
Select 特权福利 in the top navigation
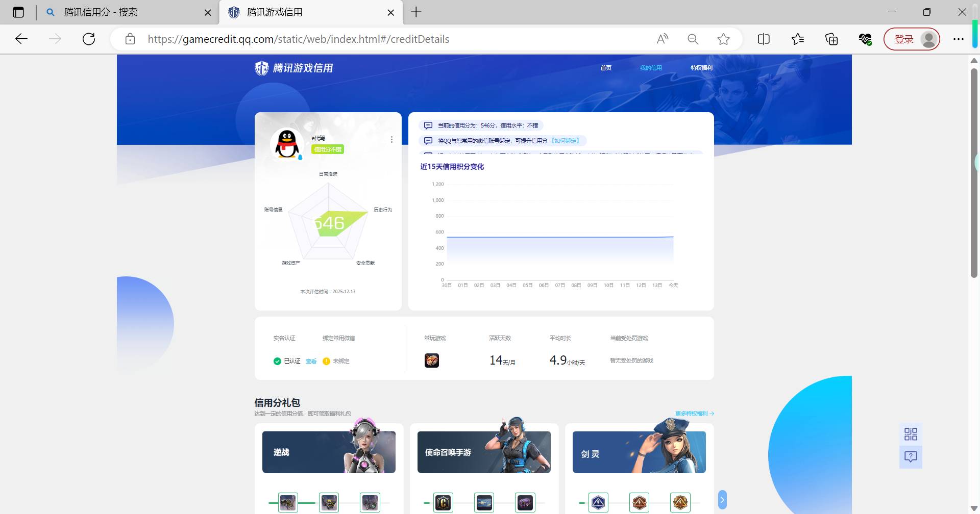[701, 67]
